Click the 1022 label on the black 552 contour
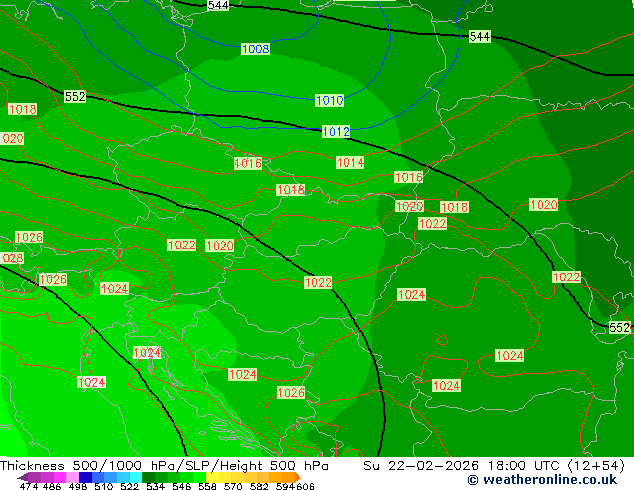Image resolution: width=634 pixels, height=490 pixels. click(318, 282)
